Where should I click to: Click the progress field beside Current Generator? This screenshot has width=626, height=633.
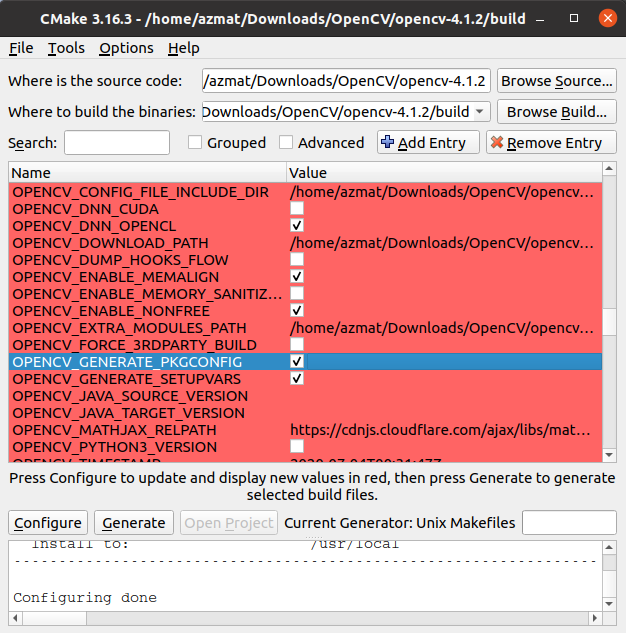tap(569, 522)
